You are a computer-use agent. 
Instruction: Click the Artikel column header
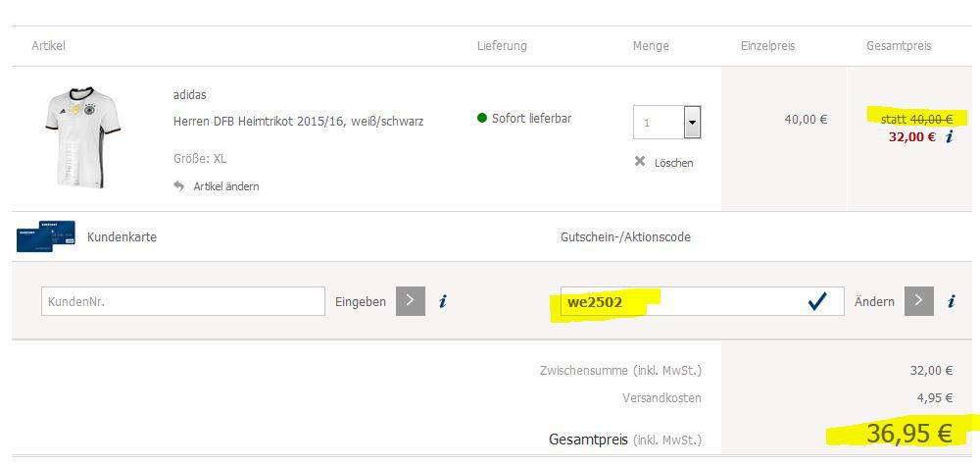(48, 46)
